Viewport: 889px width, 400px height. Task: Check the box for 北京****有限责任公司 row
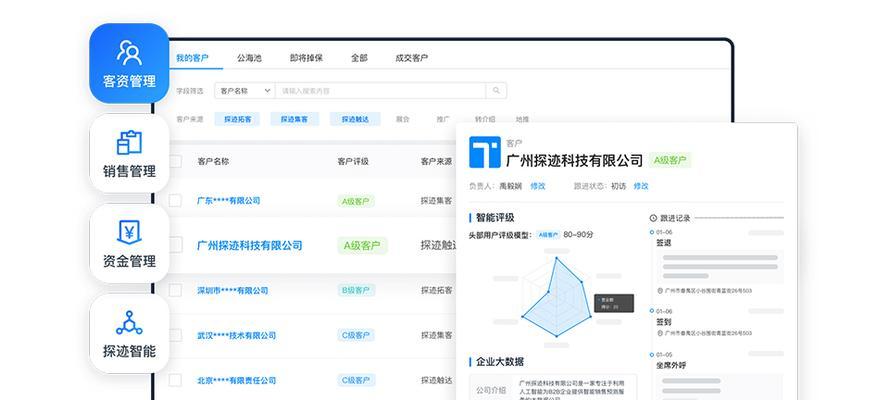click(175, 380)
